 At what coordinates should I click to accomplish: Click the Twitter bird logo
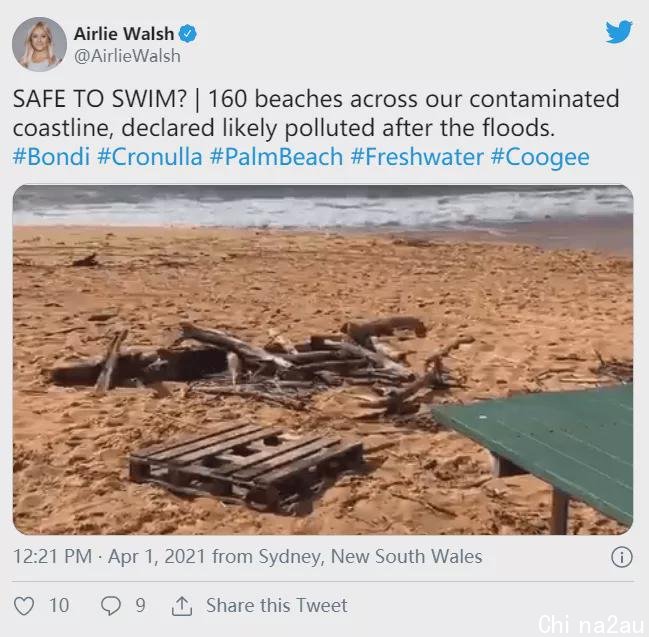point(619,31)
